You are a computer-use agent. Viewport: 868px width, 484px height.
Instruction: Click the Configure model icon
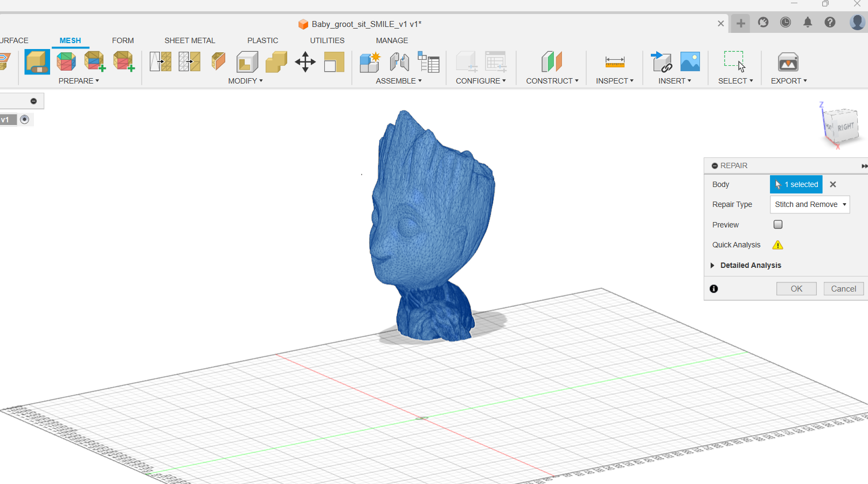(467, 61)
